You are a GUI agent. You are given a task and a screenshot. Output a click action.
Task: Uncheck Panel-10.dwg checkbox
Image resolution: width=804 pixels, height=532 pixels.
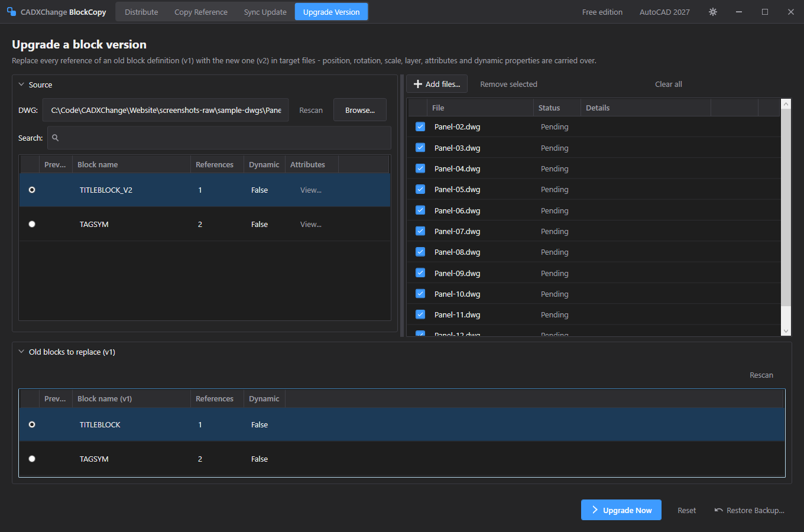tap(420, 294)
